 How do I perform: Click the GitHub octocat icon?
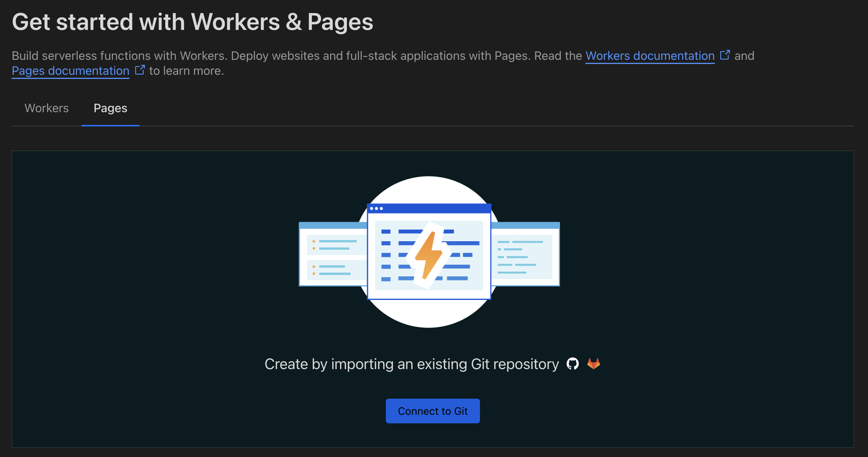[573, 364]
